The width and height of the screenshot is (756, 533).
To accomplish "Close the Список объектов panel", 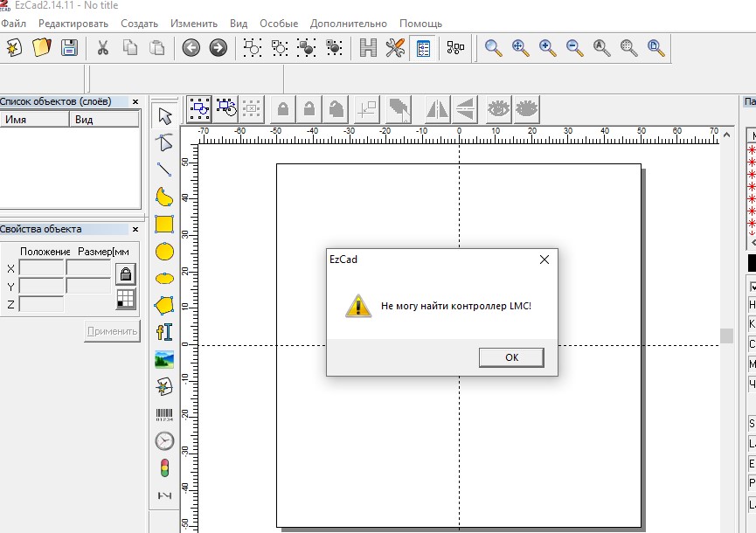I will (x=135, y=102).
